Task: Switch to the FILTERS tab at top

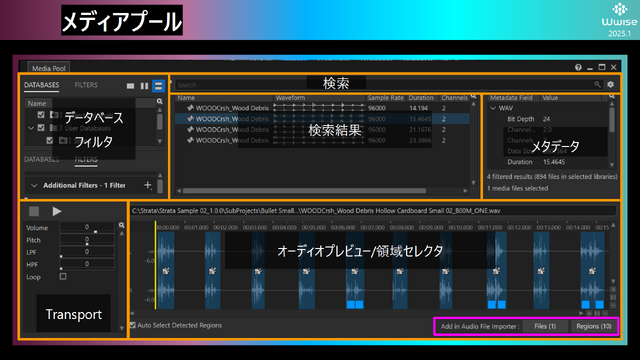Action: tap(86, 85)
